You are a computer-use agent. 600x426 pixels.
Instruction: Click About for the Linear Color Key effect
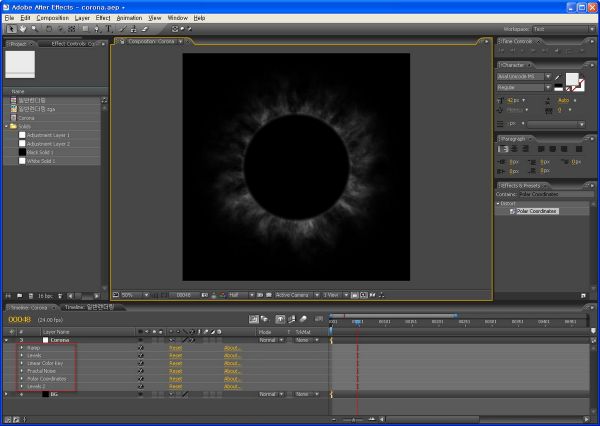(232, 363)
